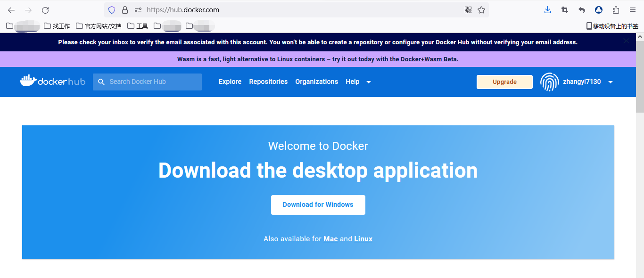This screenshot has height=278, width=644.
Task: Open the extensions puzzle icon
Action: (x=616, y=10)
